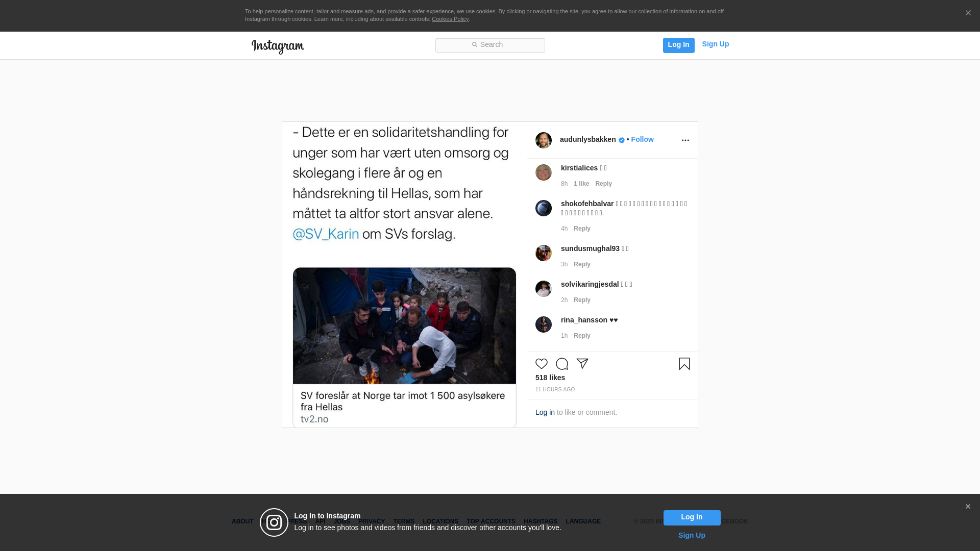The width and height of the screenshot is (980, 551).
Task: Open TERMS footer link
Action: 404,521
